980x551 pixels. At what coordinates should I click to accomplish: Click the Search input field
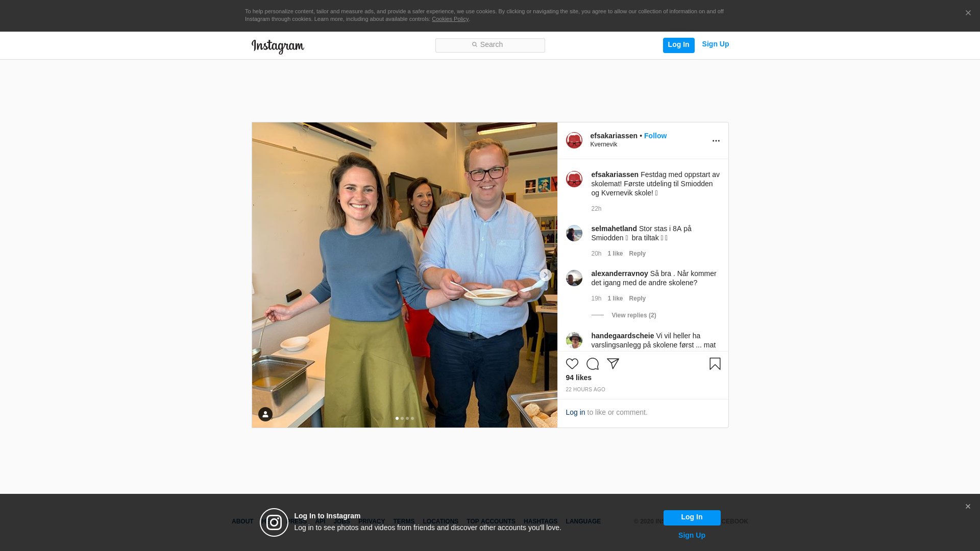(490, 45)
